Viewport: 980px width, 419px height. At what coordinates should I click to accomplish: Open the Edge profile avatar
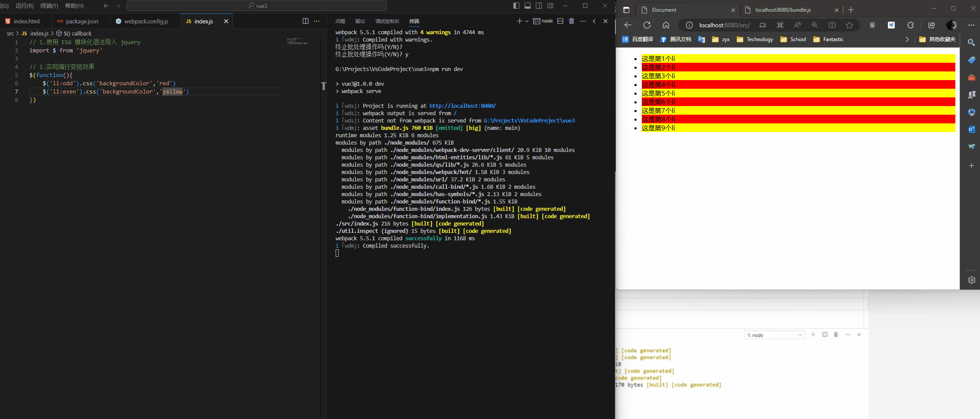951,25
